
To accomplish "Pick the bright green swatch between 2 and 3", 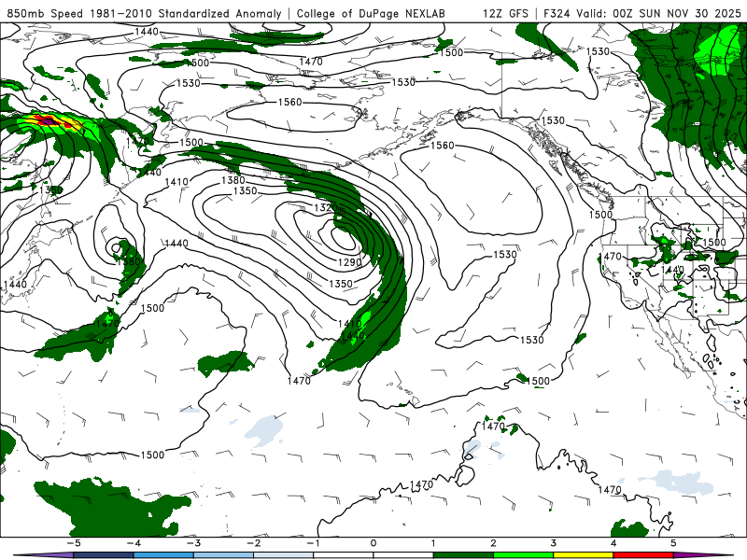I will [x=523, y=555].
